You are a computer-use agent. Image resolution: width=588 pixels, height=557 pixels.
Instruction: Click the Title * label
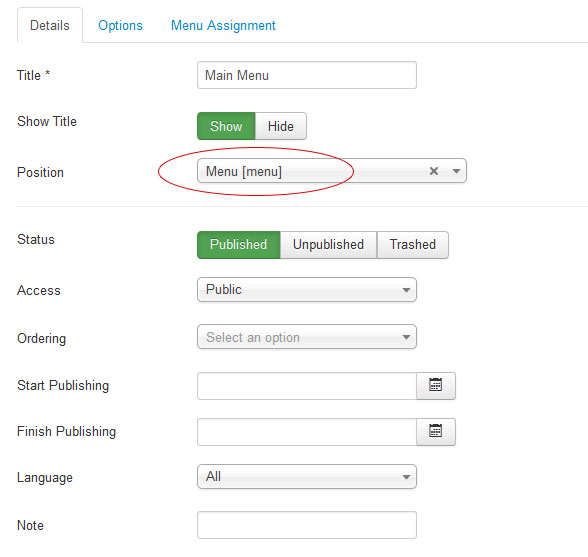[x=33, y=75]
